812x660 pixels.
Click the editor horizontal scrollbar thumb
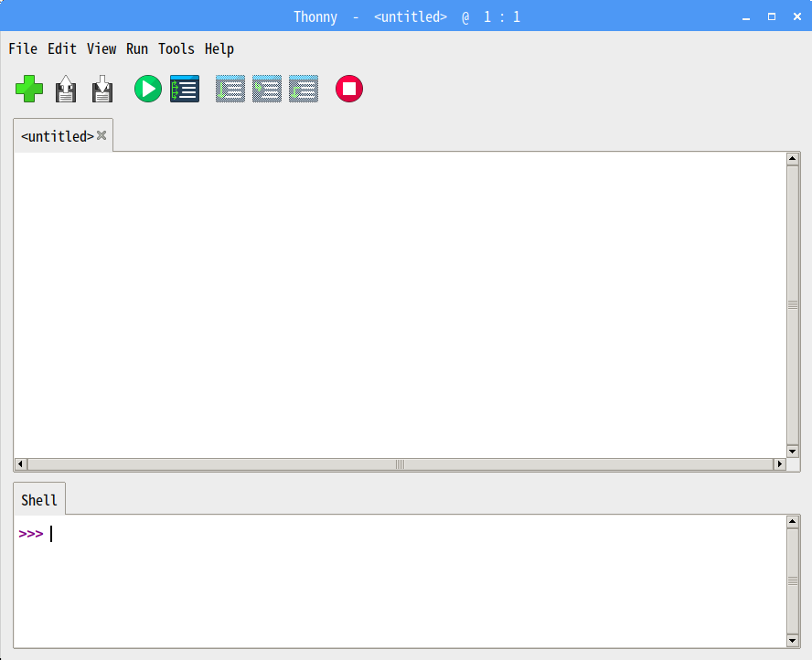pos(400,463)
